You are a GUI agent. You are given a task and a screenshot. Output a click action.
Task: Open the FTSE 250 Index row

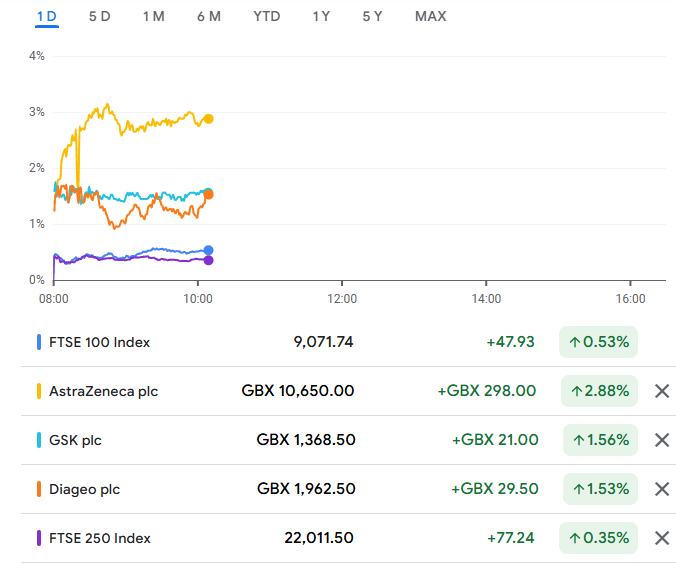click(348, 538)
